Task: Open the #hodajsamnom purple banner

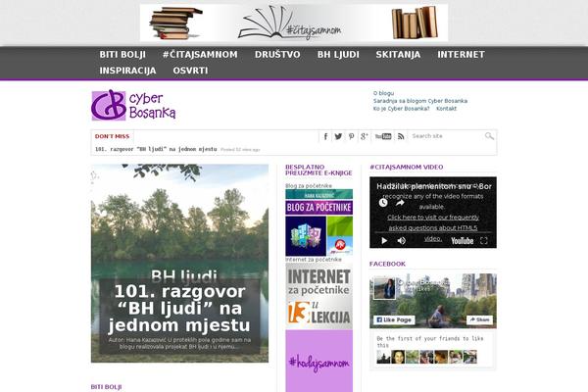Action: [x=319, y=362]
